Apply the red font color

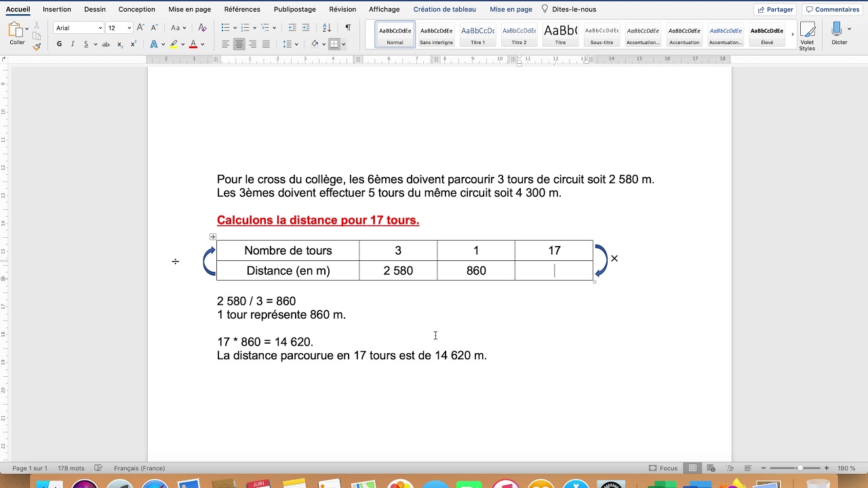pos(193,44)
